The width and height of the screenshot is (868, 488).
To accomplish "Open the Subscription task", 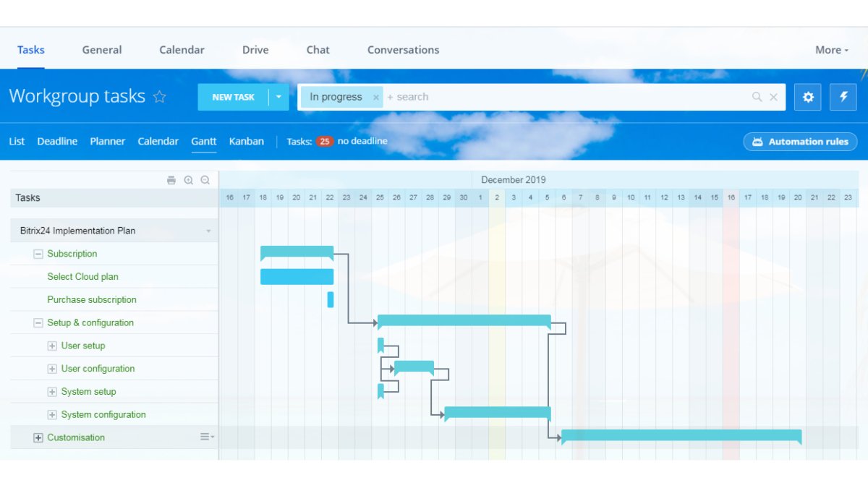I will point(72,254).
